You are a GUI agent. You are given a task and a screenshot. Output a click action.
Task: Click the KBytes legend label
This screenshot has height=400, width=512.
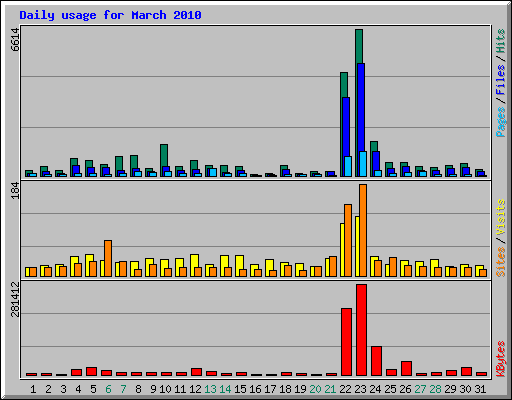tap(501, 359)
